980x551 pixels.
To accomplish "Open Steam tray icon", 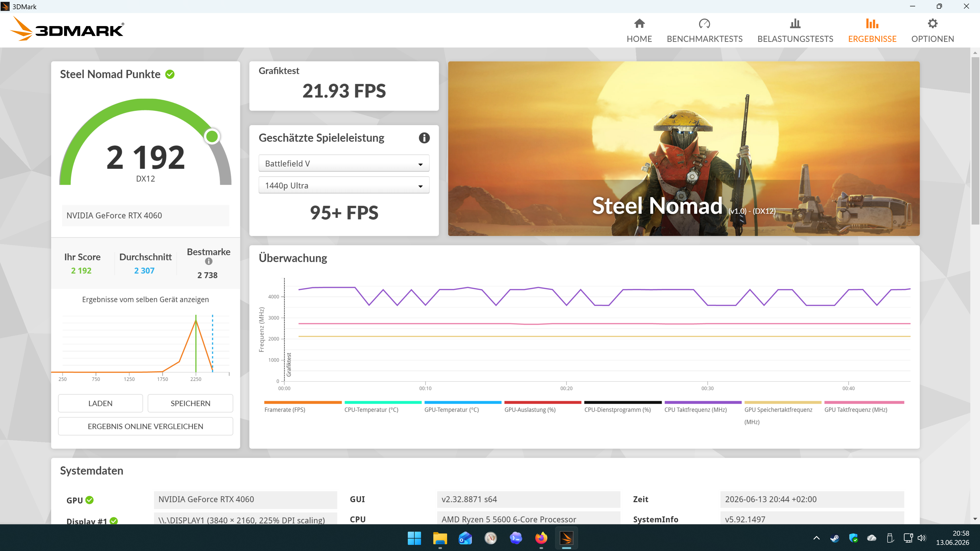I will (x=835, y=538).
